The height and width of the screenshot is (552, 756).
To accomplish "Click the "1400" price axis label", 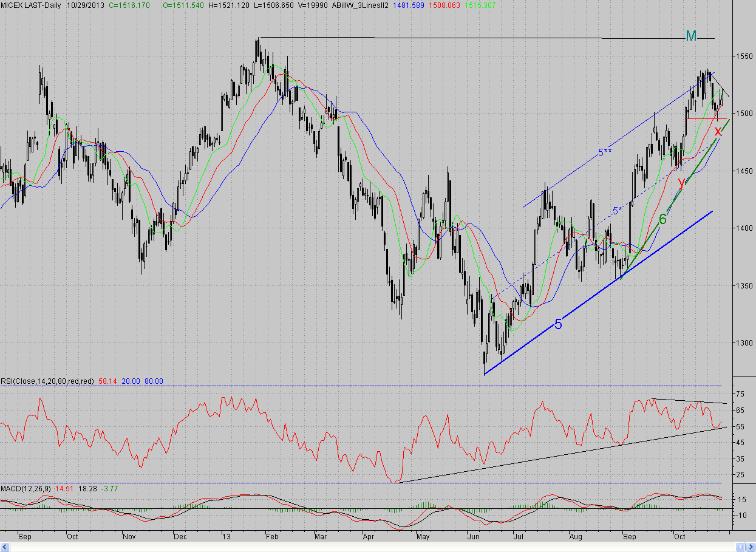I will coord(744,228).
